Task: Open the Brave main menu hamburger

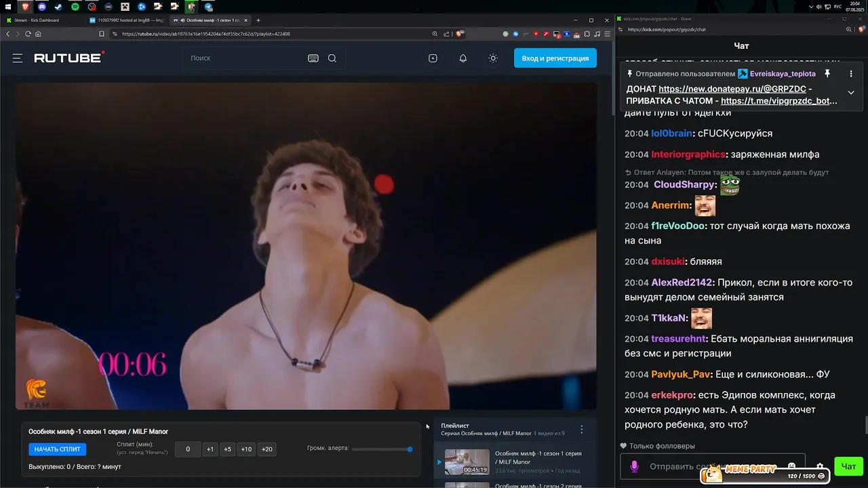Action: pyautogui.click(x=607, y=34)
